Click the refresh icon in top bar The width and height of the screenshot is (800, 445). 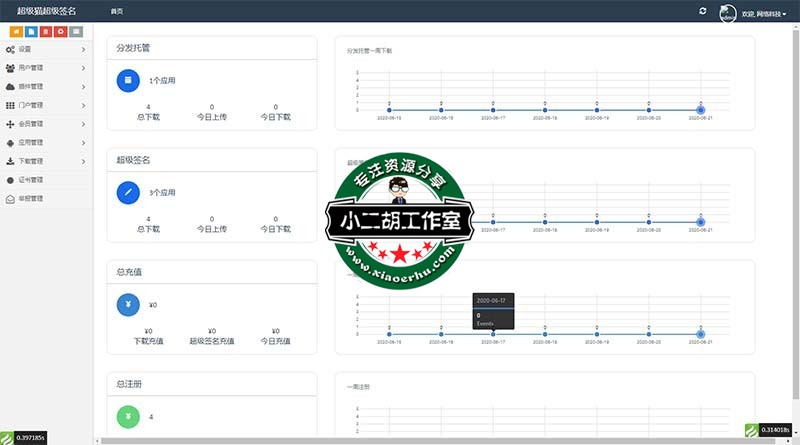[703, 10]
